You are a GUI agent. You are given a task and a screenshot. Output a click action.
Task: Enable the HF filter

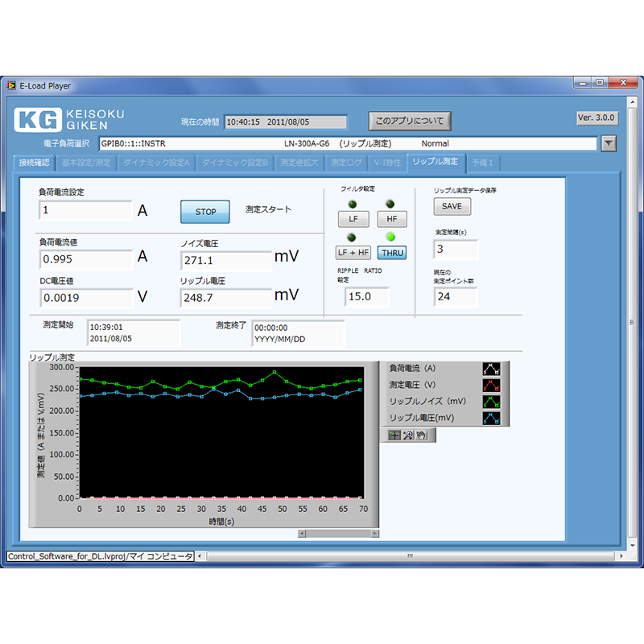[x=392, y=219]
